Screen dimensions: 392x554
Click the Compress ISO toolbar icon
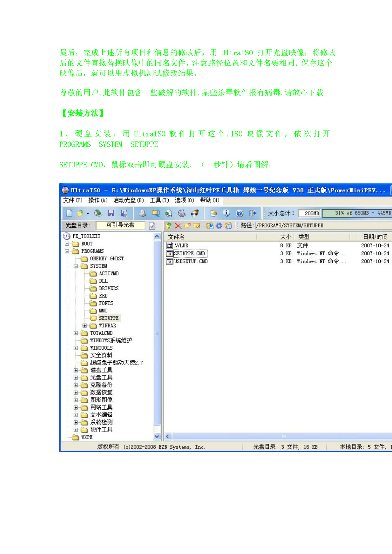(x=156, y=214)
